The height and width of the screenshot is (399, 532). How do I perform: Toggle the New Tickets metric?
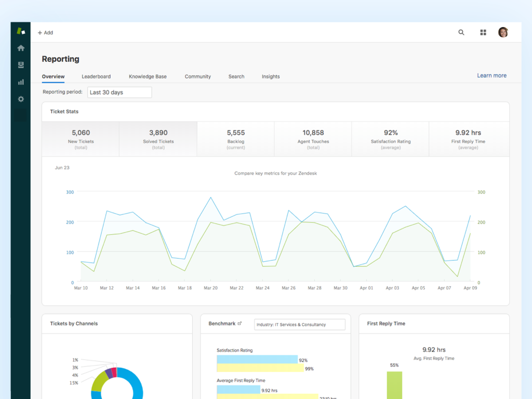(81, 139)
